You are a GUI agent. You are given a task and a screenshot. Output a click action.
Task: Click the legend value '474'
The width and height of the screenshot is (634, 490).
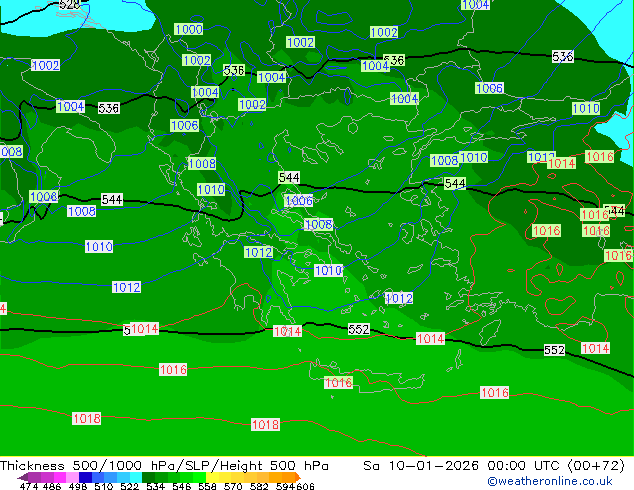pyautogui.click(x=29, y=486)
